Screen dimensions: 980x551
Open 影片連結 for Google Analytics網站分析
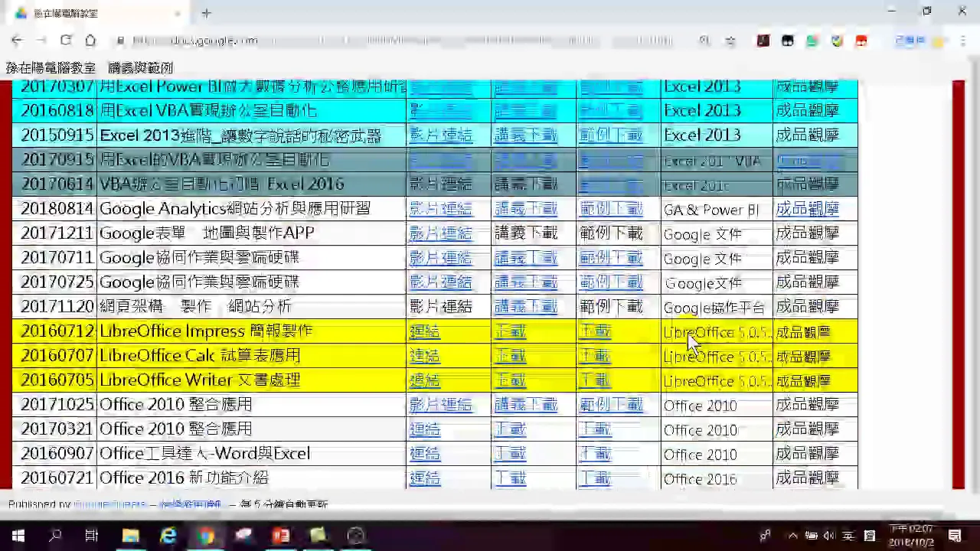point(440,209)
